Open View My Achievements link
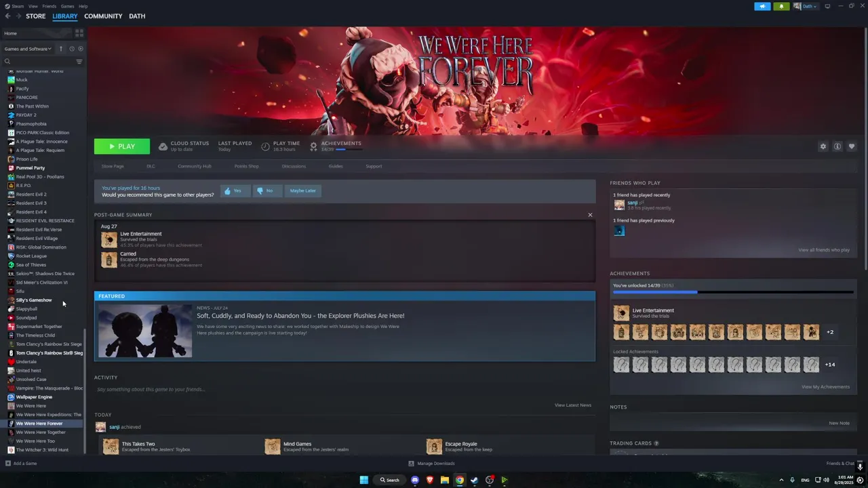868x488 pixels. (x=825, y=387)
